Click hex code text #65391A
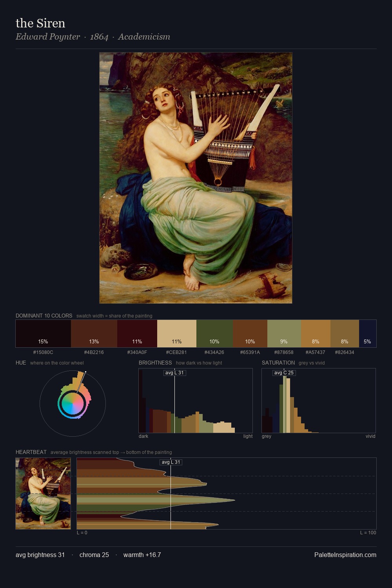392x588 pixels. pos(250,352)
